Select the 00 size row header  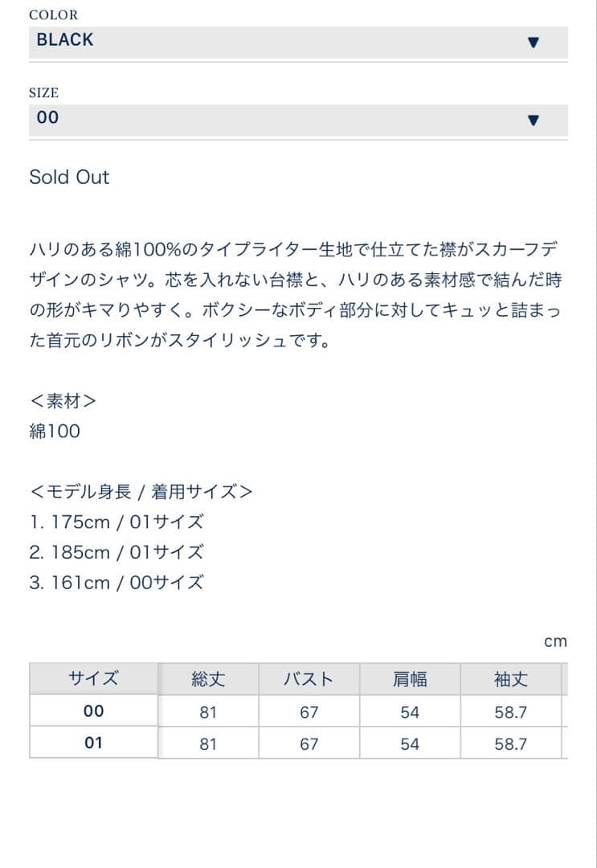(93, 711)
